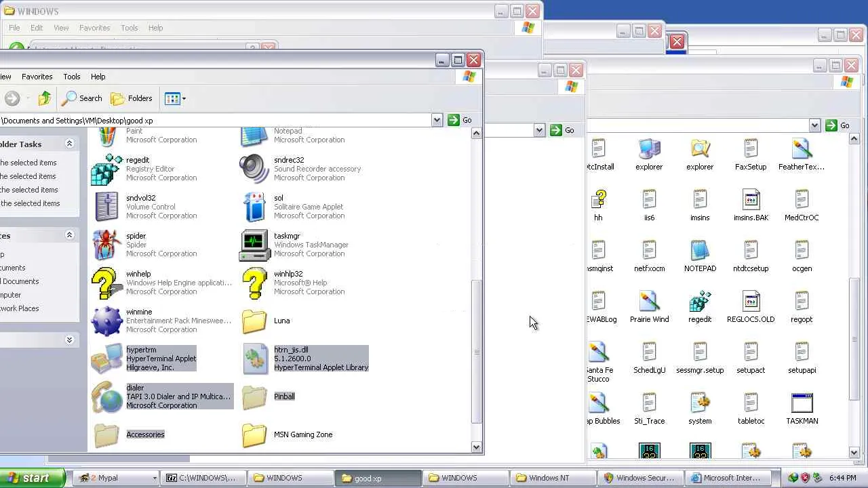Select the Sti_Trace log file
This screenshot has width=868, height=488.
point(649,409)
